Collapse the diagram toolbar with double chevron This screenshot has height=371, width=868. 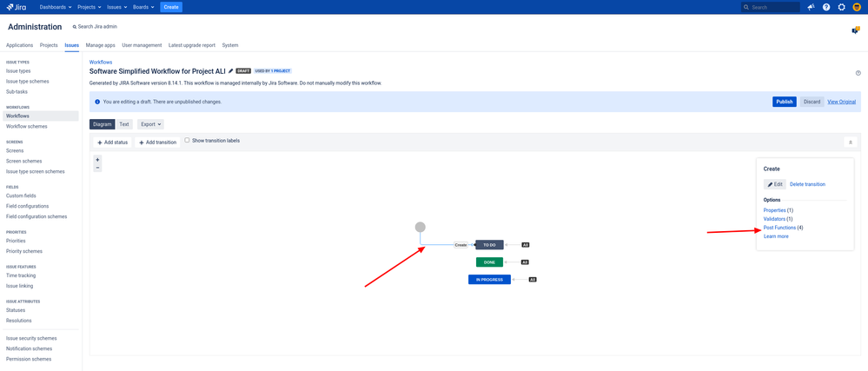tap(851, 142)
